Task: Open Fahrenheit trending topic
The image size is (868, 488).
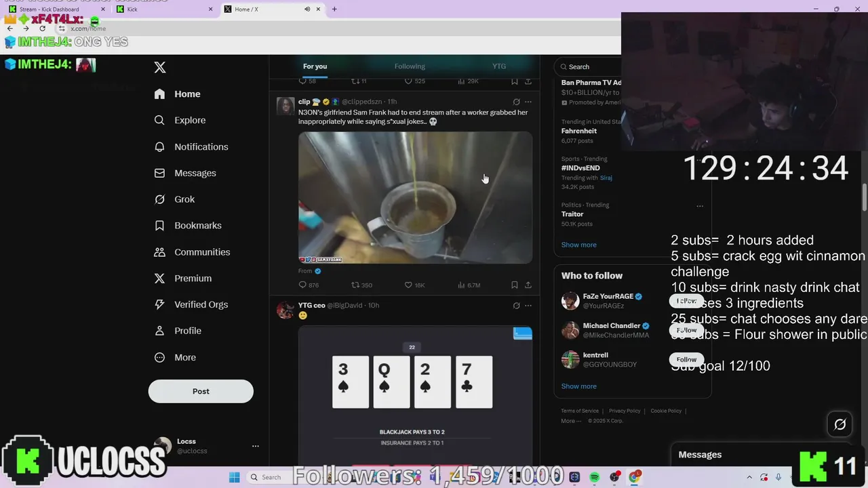Action: 579,131
